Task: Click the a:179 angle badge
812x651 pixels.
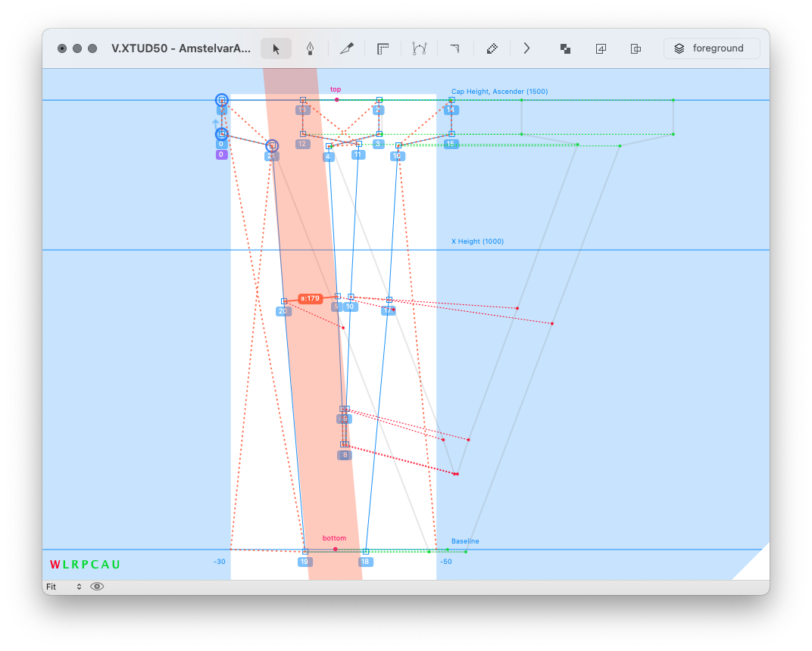Action: 310,298
